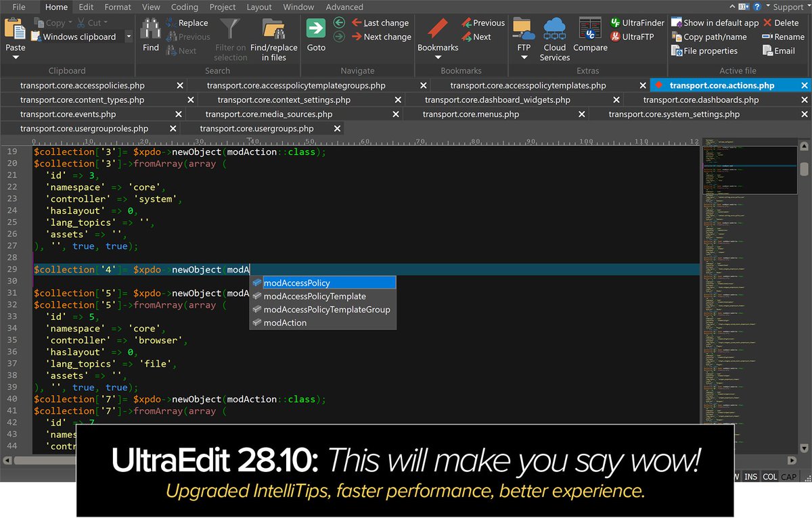Click Copy path/name
812x518 pixels.
pos(709,37)
